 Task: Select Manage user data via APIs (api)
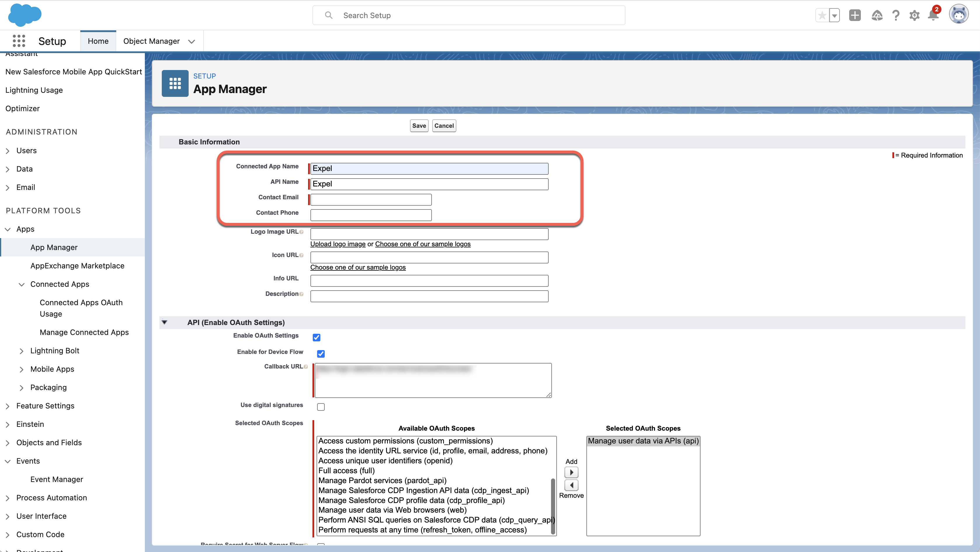[x=643, y=441]
